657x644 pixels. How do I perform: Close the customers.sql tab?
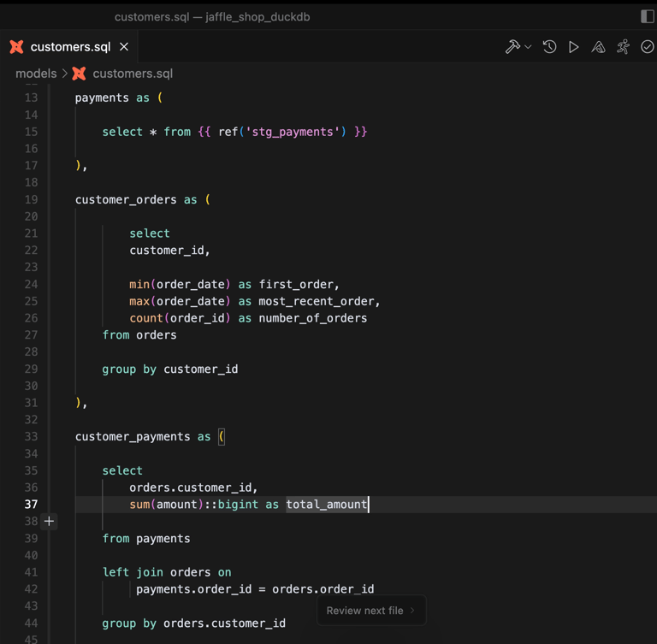point(124,46)
